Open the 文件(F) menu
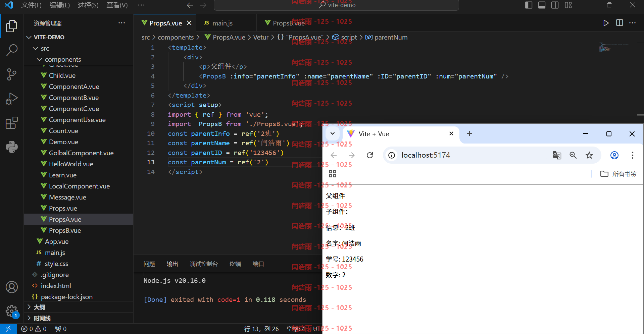644x334 pixels. (x=31, y=5)
